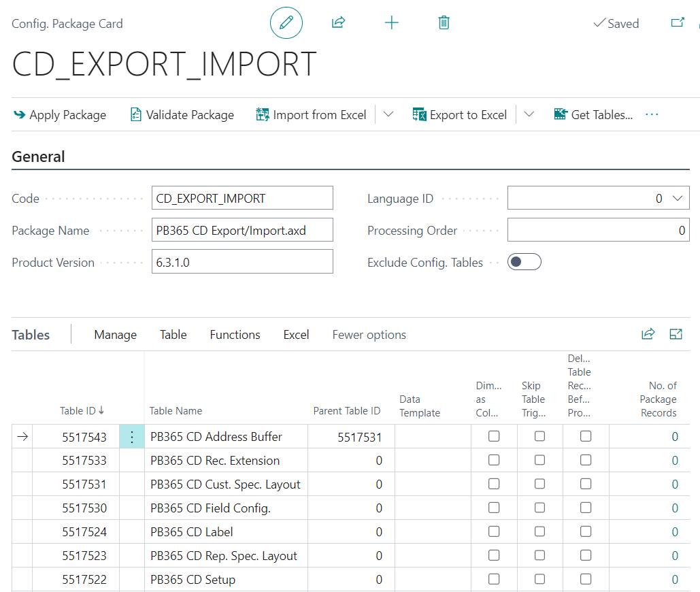Click Apply Package button
The width and height of the screenshot is (700, 592).
tap(60, 115)
